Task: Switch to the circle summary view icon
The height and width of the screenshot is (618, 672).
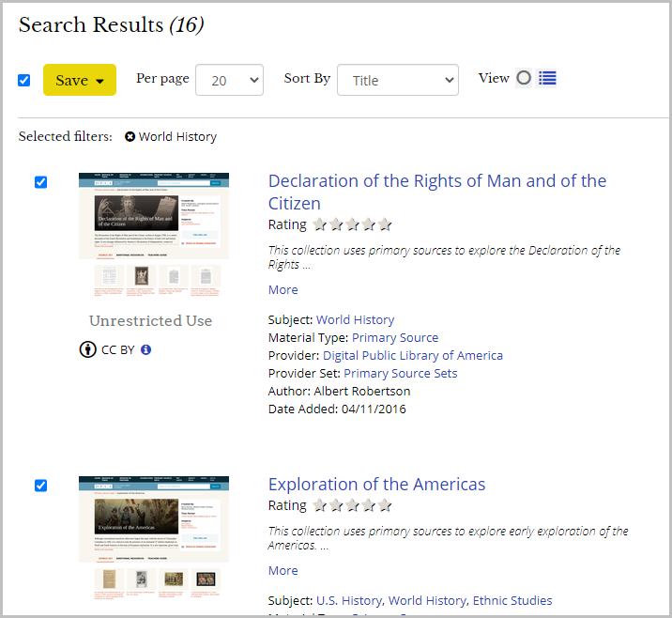Action: (x=524, y=78)
